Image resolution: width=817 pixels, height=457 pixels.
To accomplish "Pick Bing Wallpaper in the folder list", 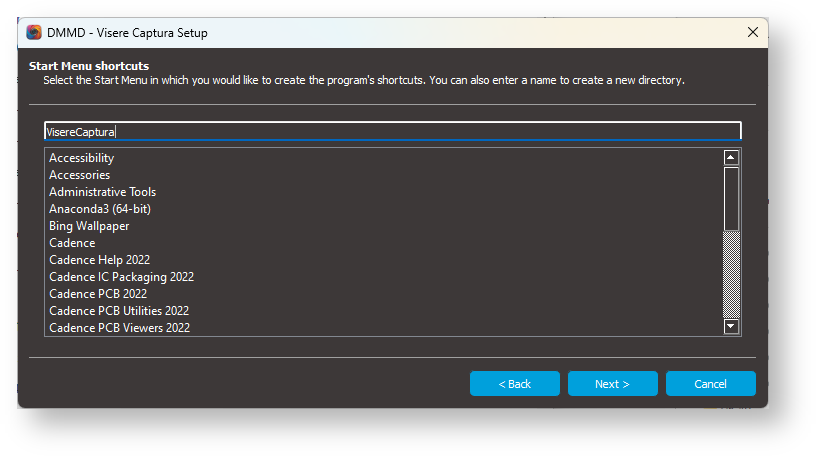I will click(x=89, y=226).
